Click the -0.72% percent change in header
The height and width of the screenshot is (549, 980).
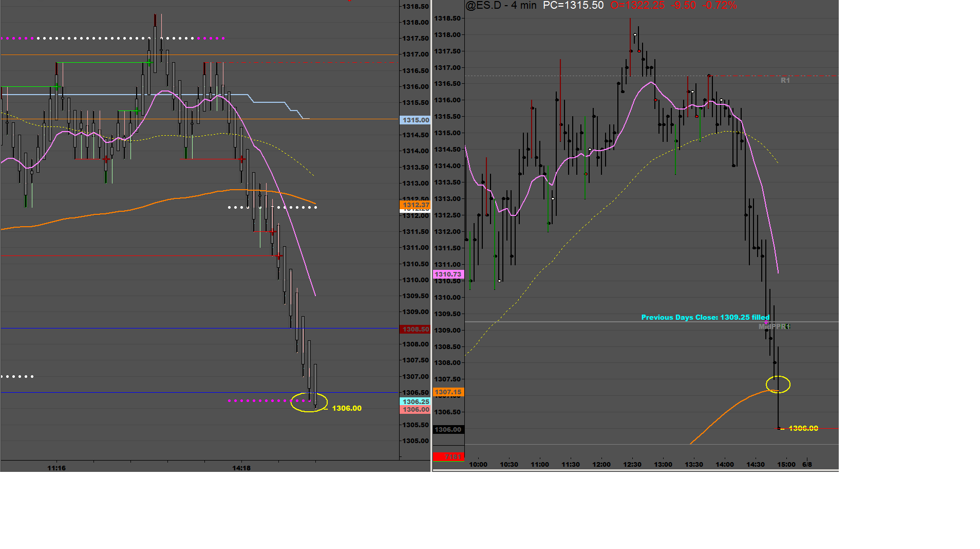click(719, 6)
